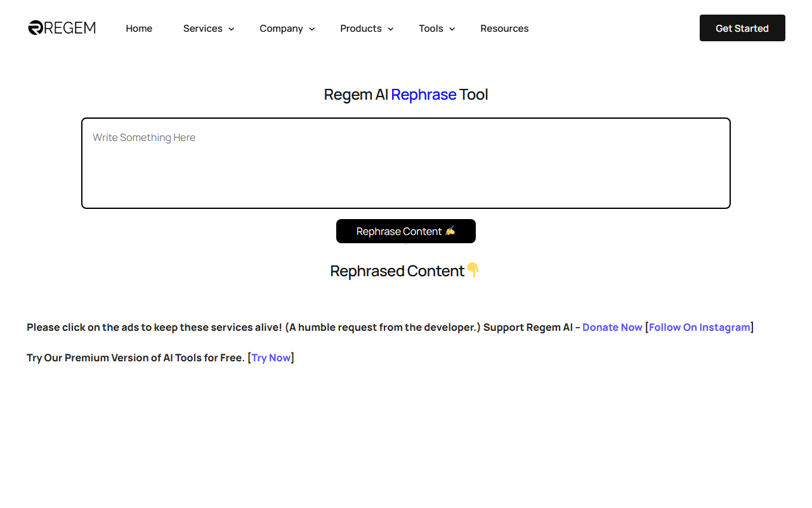Image resolution: width=812 pixels, height=508 pixels.
Task: Go to the Resources page
Action: [x=504, y=29]
